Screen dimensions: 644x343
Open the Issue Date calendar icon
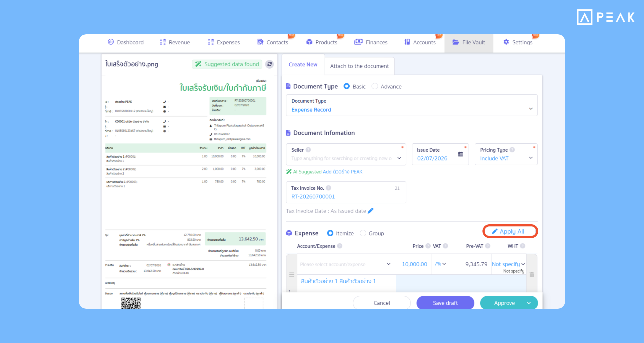[460, 154]
